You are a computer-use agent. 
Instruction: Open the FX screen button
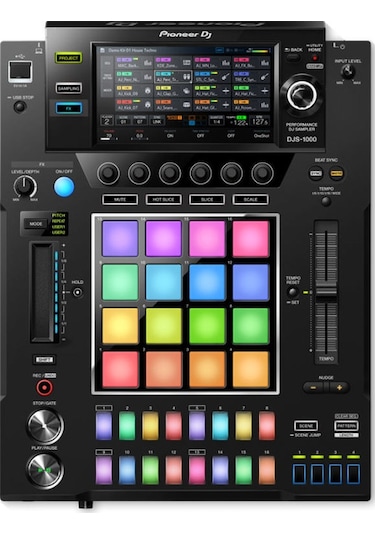(69, 109)
